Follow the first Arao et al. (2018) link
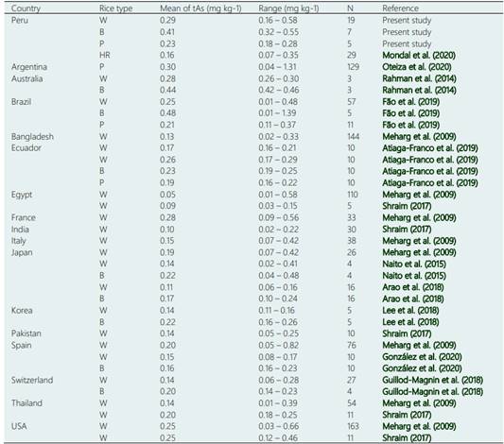 (413, 287)
